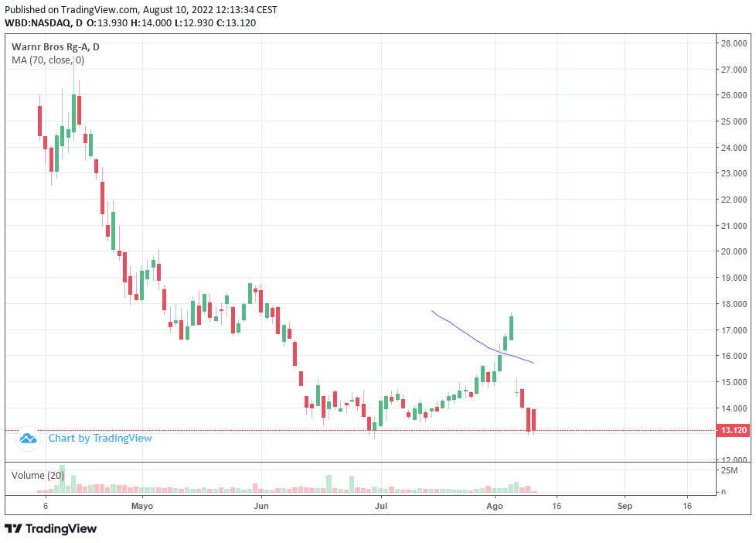Click the 25M volume axis label
Image resolution: width=756 pixels, height=543 pixels.
coord(729,470)
